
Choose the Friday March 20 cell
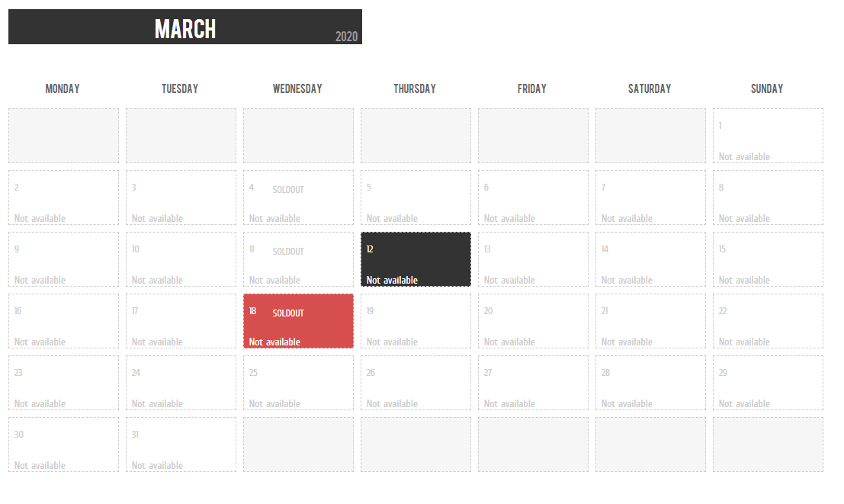pyautogui.click(x=533, y=321)
